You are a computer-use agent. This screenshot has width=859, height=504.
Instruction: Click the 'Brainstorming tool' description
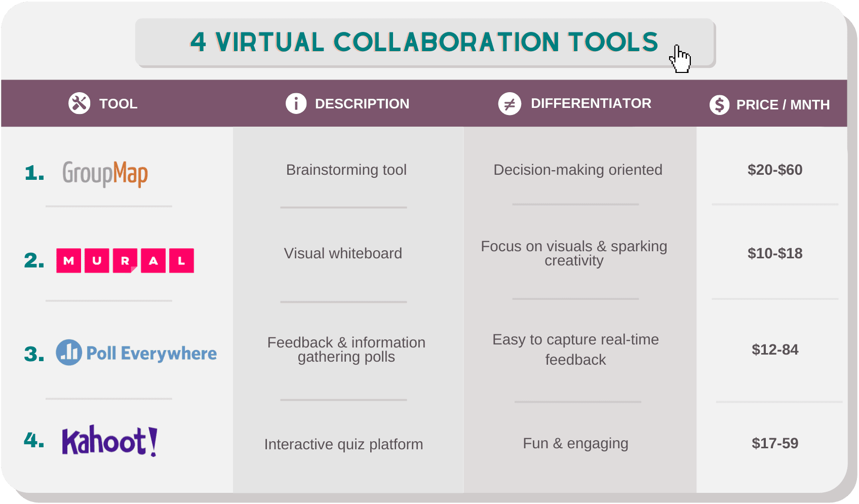pyautogui.click(x=346, y=170)
